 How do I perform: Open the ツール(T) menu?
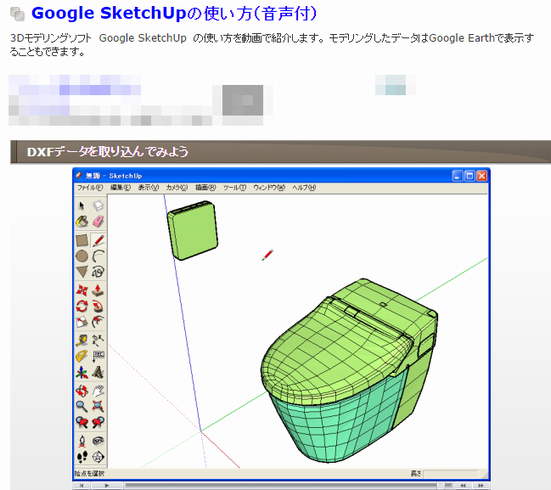coord(234,188)
